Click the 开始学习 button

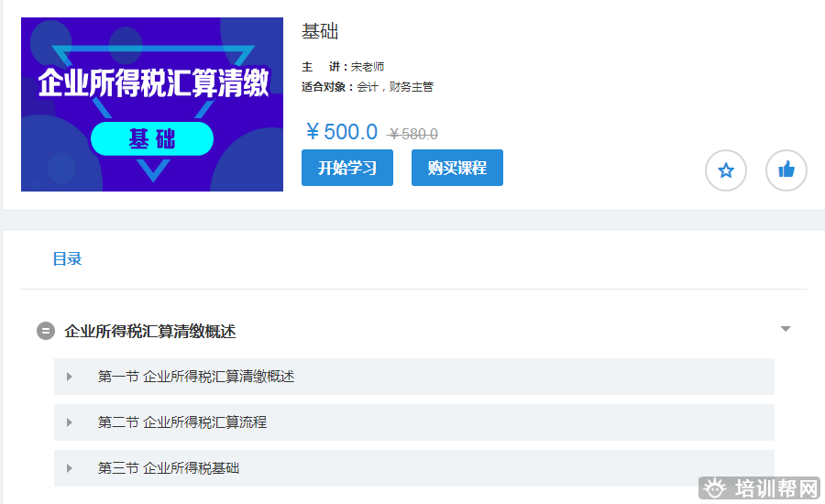tap(347, 168)
